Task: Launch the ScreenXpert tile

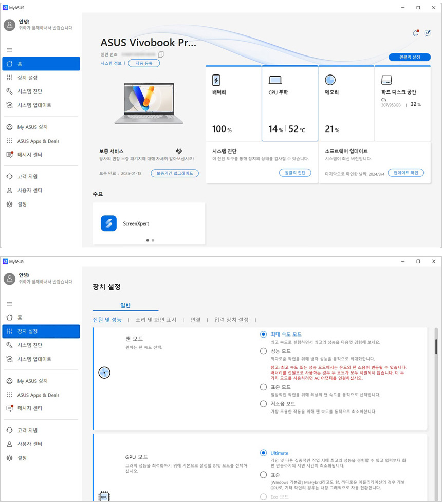Action: pos(149,223)
